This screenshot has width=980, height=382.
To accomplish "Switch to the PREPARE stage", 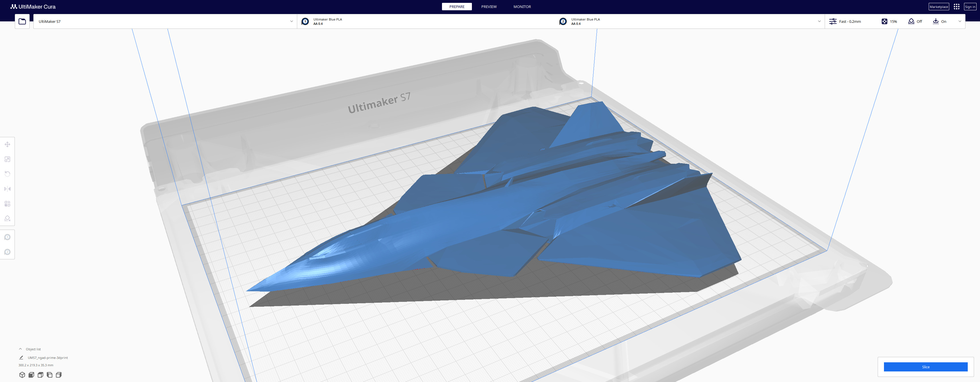I will pyautogui.click(x=457, y=7).
